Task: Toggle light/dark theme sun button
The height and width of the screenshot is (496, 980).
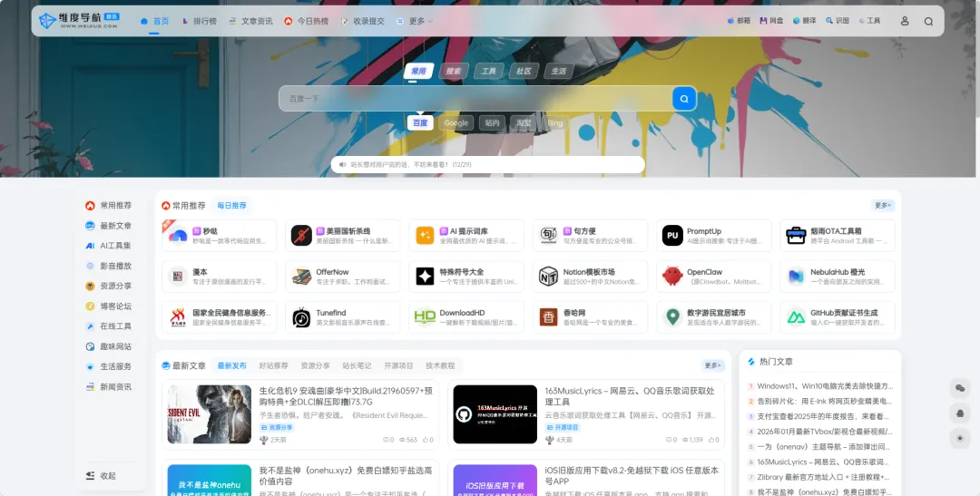Action: pyautogui.click(x=960, y=439)
